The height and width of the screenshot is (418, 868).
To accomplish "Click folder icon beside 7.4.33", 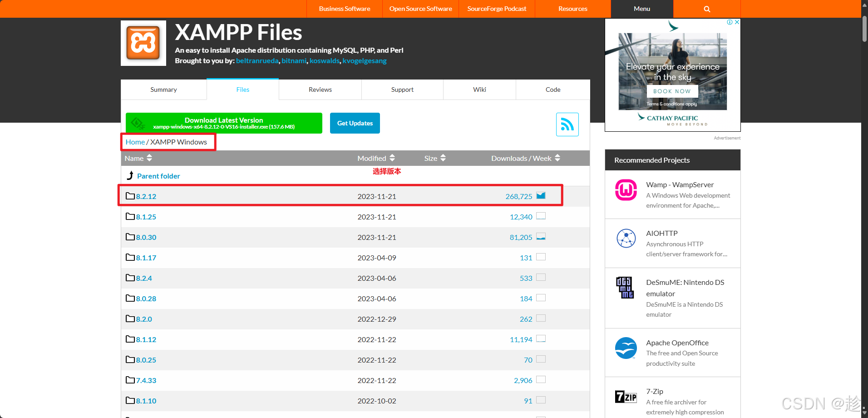I will pyautogui.click(x=130, y=380).
